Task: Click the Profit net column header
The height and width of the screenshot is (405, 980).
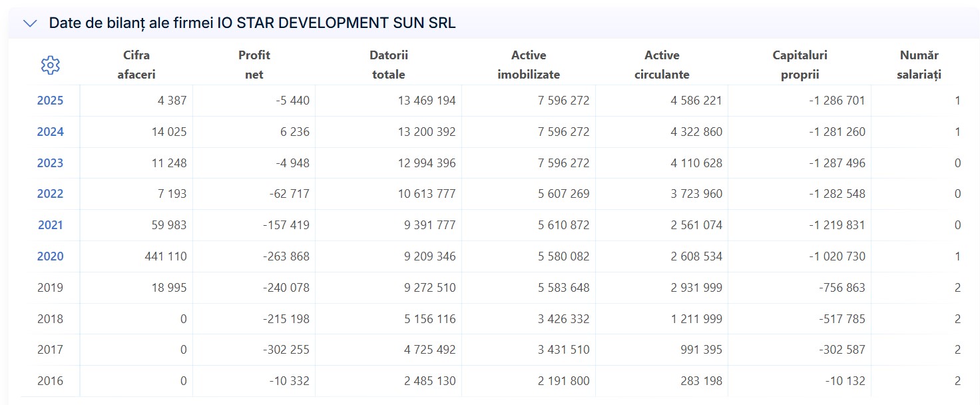Action: [254, 65]
